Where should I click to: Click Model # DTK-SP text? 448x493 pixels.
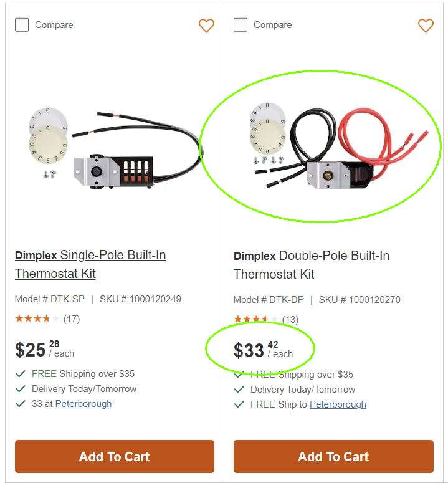pyautogui.click(x=50, y=299)
